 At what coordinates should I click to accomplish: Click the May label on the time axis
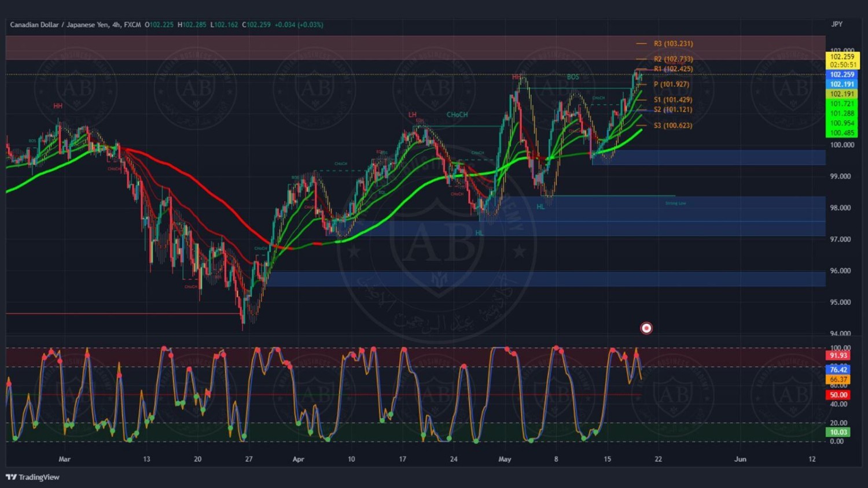click(x=505, y=459)
